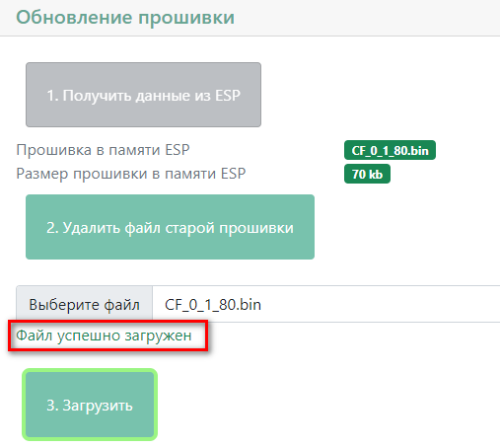Click the firmware name badge in ESP memory
The image size is (500, 448).
click(x=390, y=150)
